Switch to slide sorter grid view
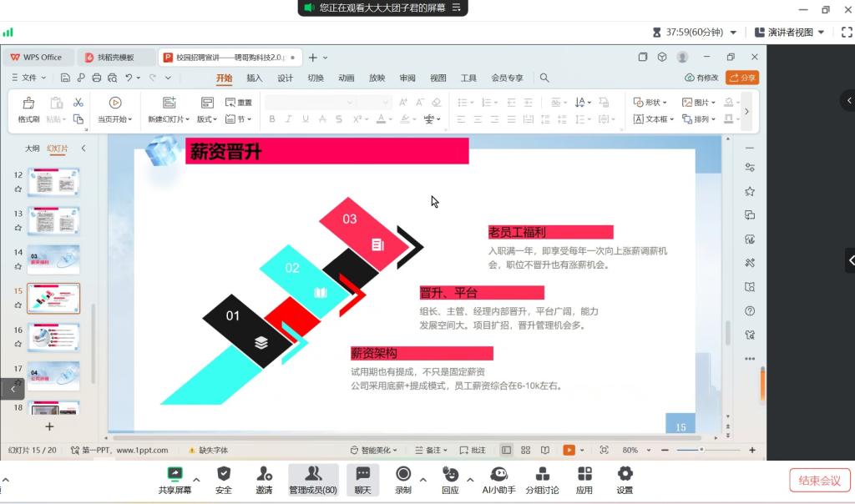The image size is (855, 504). [x=526, y=450]
